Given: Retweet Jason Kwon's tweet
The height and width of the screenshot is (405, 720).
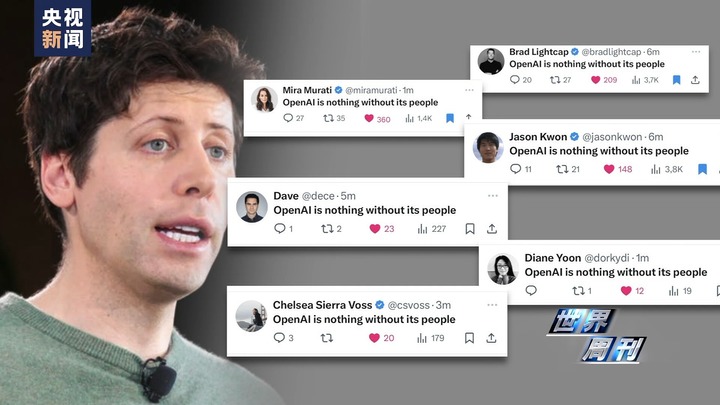Looking at the screenshot, I should pos(562,169).
